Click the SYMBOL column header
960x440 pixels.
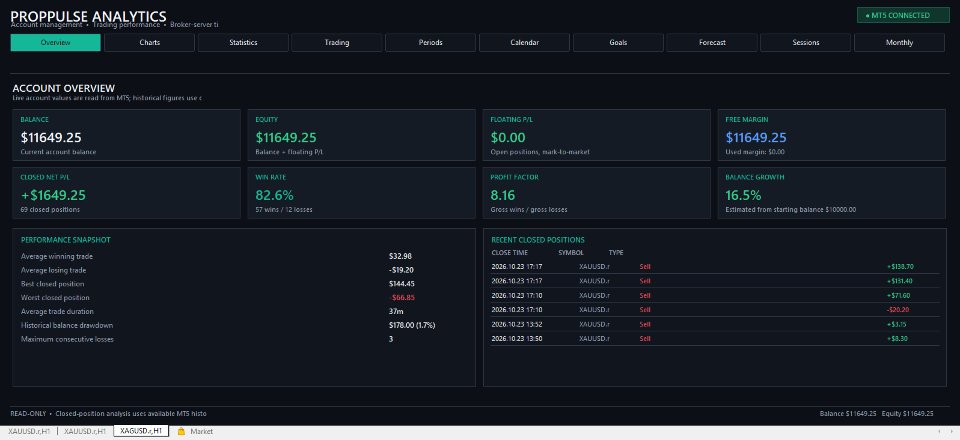(571, 252)
